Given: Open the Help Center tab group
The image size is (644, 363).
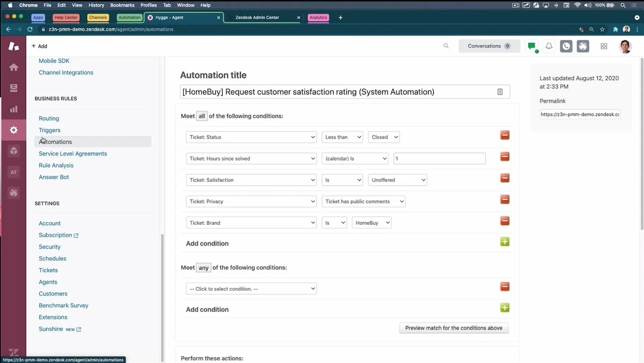Looking at the screenshot, I should [66, 18].
